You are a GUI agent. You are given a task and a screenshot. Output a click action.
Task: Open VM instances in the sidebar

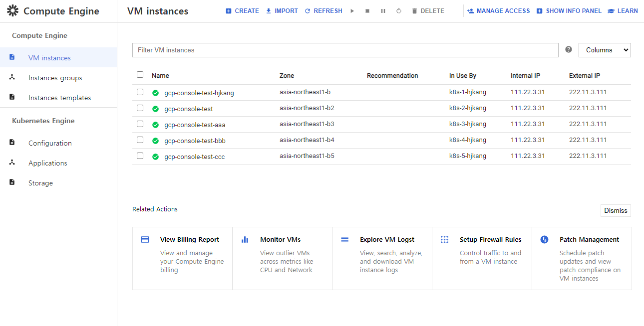coord(58,57)
